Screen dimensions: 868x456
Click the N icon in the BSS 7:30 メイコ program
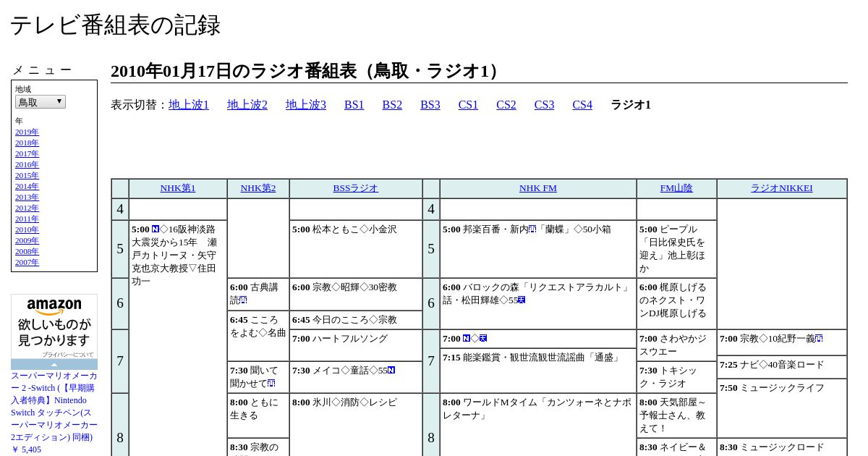point(391,370)
